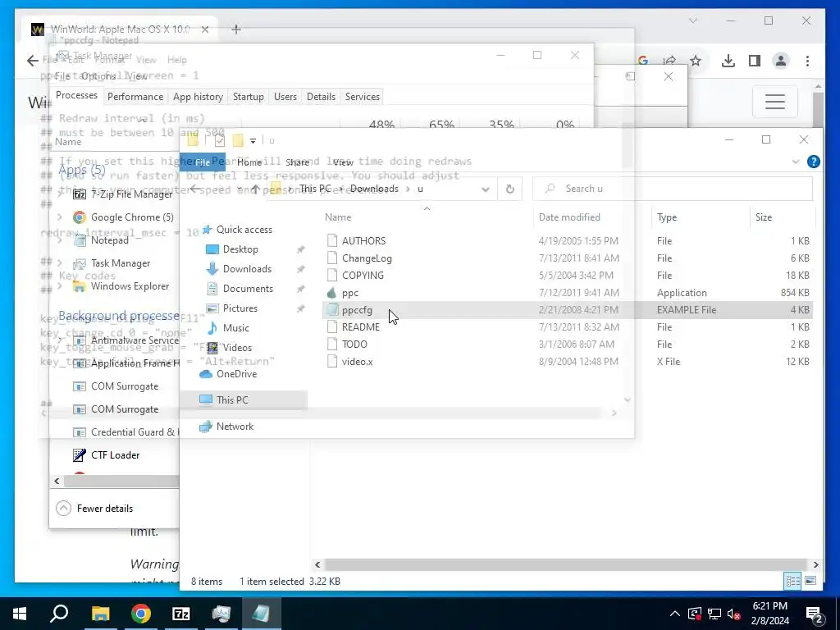Viewport: 840px width, 630px height.
Task: Open the File tab in Explorer
Action: (x=203, y=162)
